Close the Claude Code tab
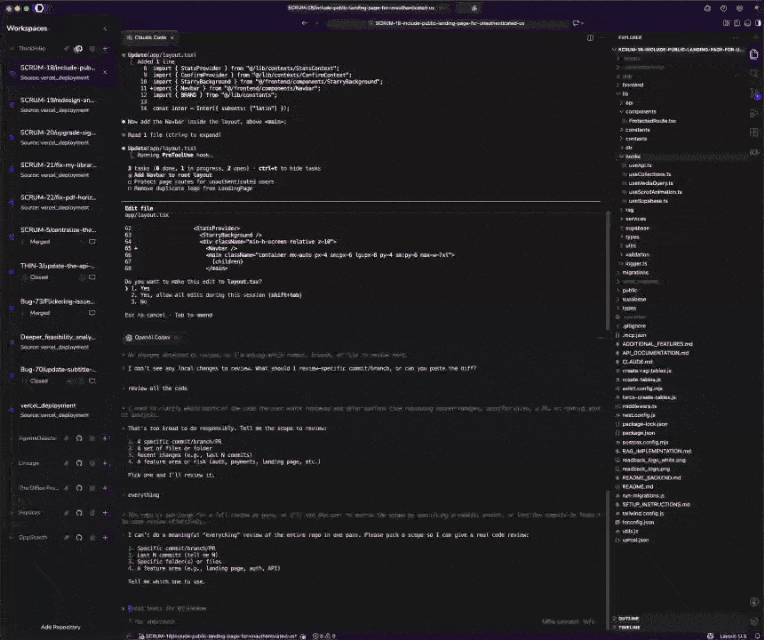 tap(172, 38)
